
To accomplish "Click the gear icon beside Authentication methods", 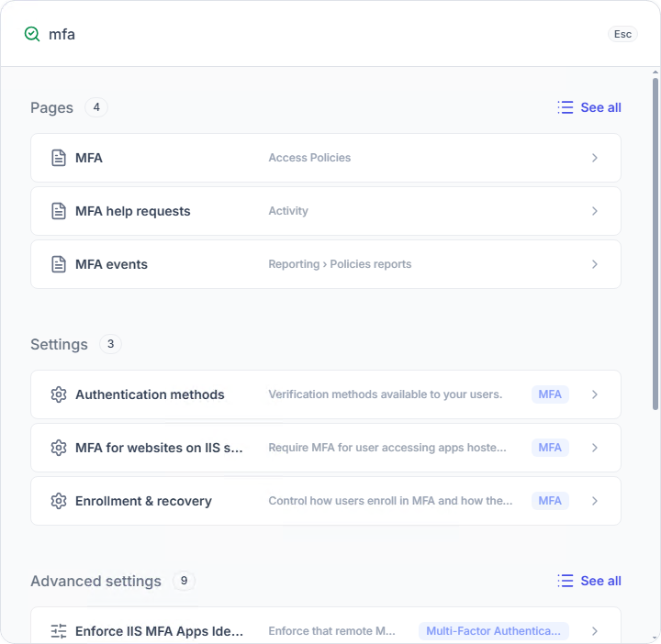I will pos(59,394).
